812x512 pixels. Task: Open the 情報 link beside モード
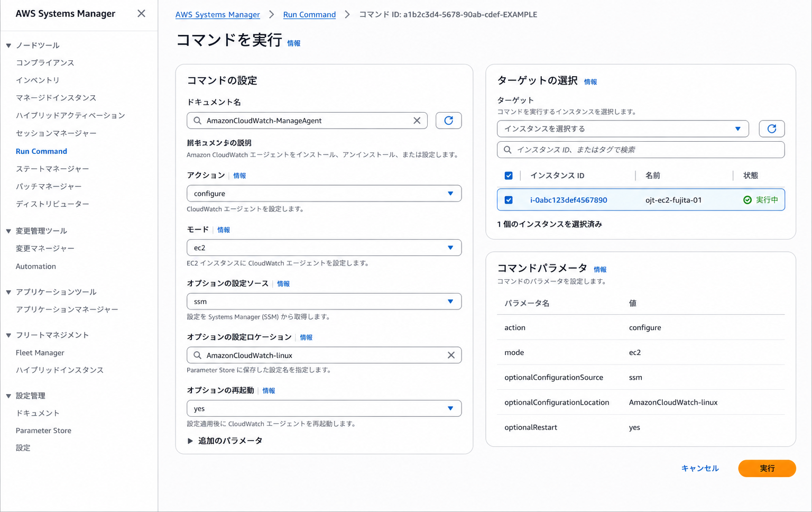coord(224,230)
